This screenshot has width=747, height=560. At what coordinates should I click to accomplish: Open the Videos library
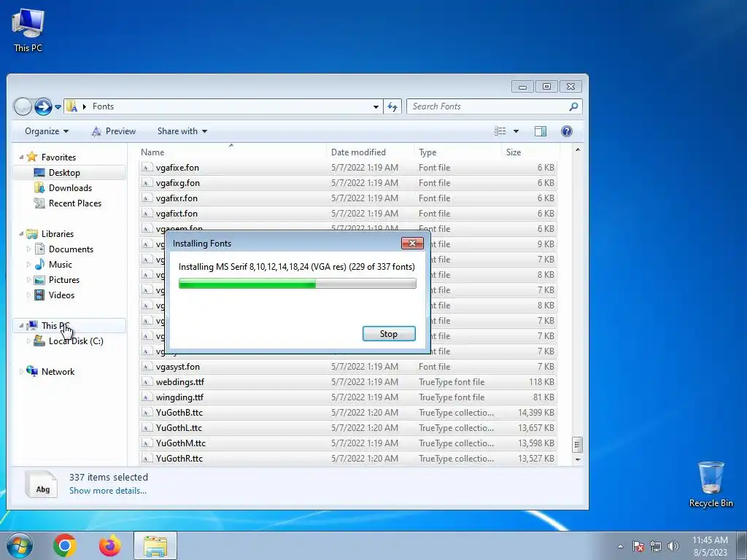coord(61,295)
